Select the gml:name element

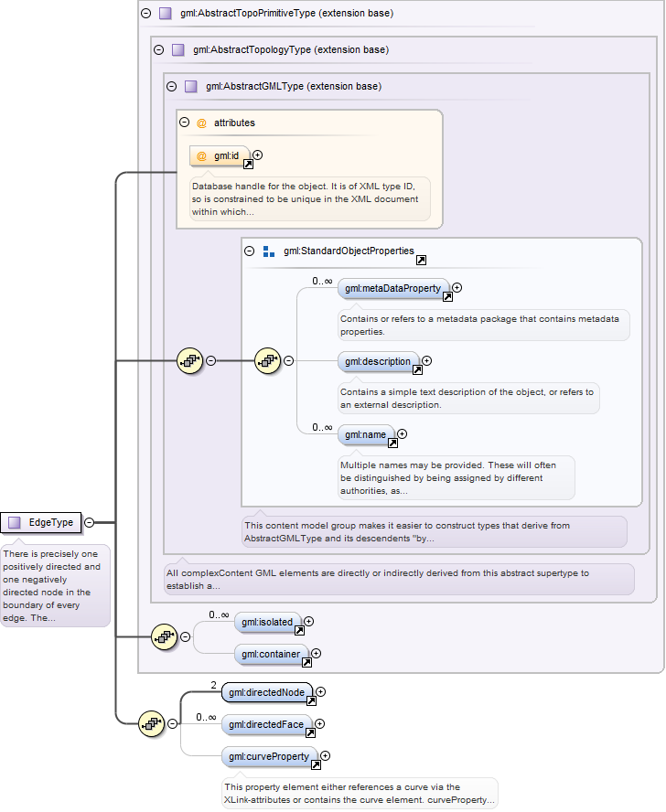tap(366, 434)
